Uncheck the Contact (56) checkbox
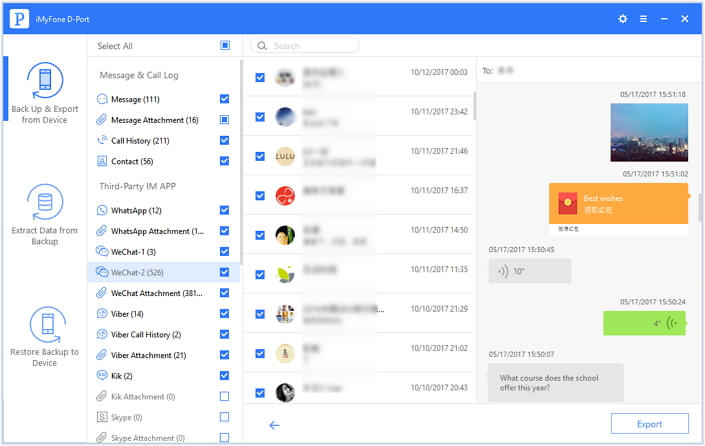The width and height of the screenshot is (705, 446). [224, 161]
